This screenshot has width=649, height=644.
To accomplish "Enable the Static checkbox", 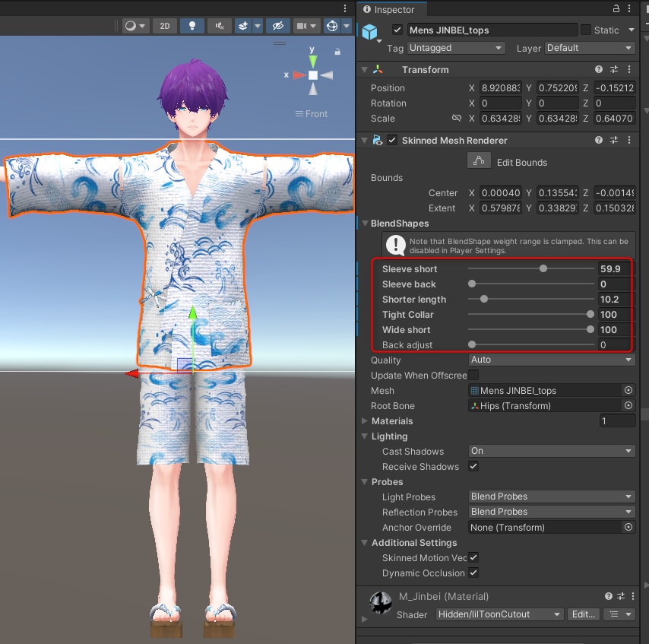I will tap(586, 30).
